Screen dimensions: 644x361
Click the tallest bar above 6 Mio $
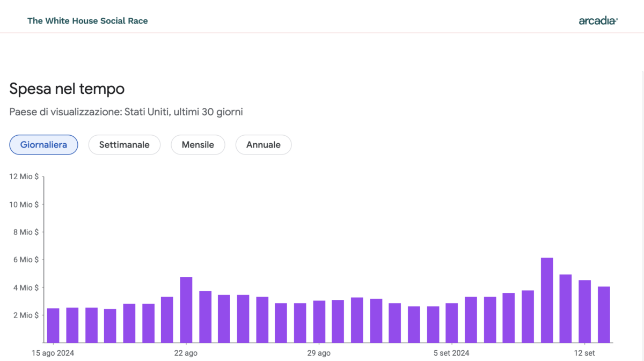[x=547, y=300]
